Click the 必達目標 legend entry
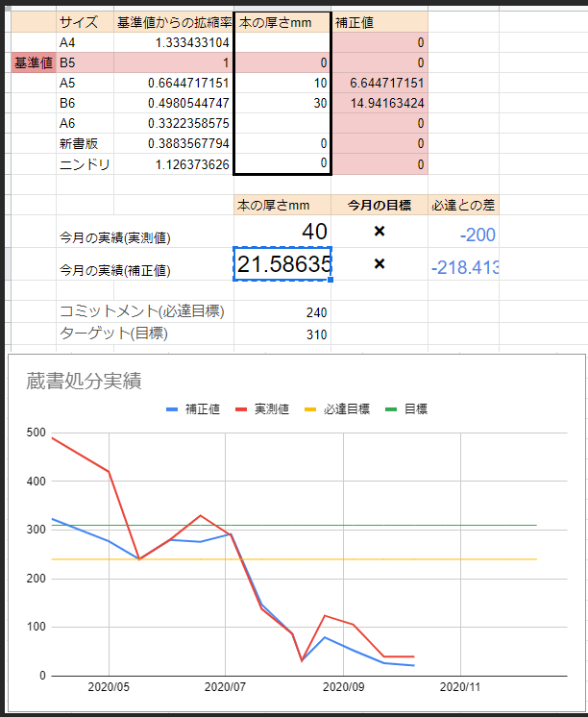The height and width of the screenshot is (717, 588). click(x=337, y=408)
